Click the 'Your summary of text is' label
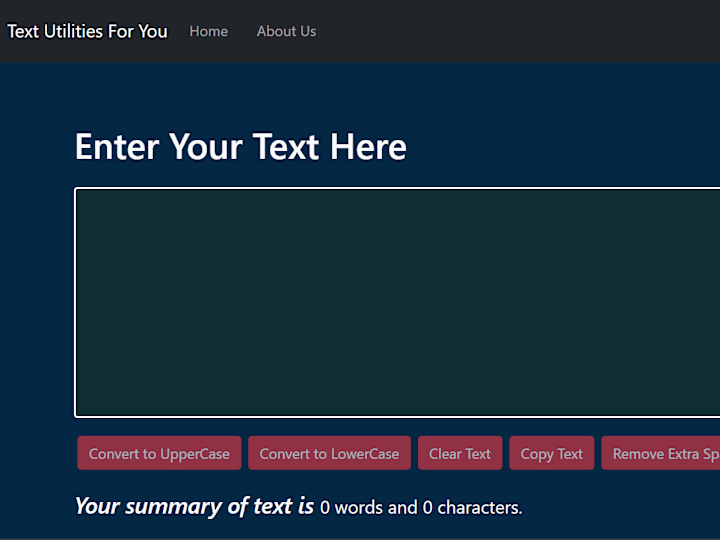Image resolution: width=720 pixels, height=540 pixels. 194,506
